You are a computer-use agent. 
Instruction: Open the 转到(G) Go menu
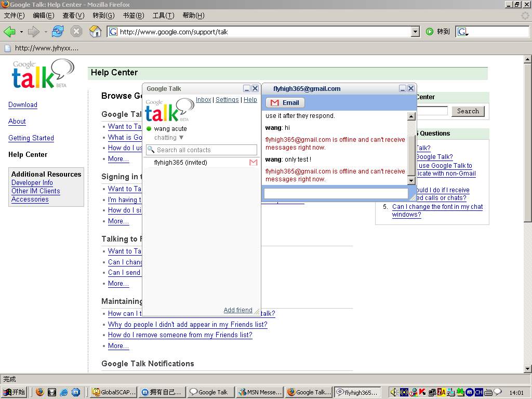click(x=103, y=15)
